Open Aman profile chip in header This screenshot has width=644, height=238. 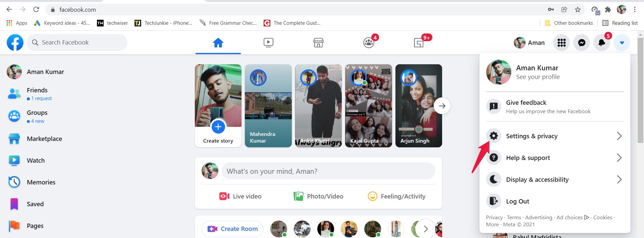click(529, 43)
